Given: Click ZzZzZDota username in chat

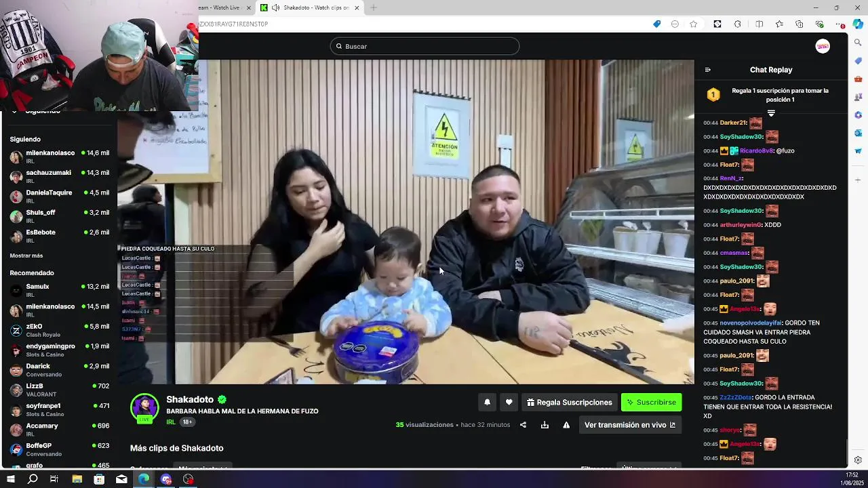Looking at the screenshot, I should [x=736, y=398].
